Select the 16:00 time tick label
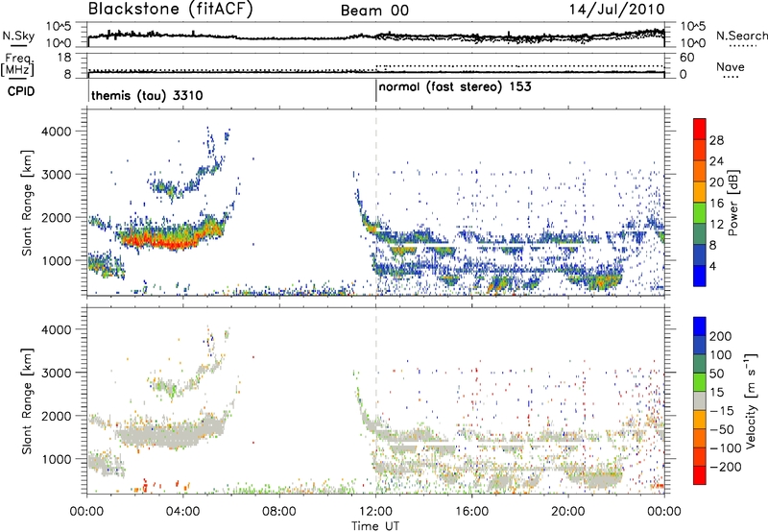The width and height of the screenshot is (768, 532). tap(471, 512)
